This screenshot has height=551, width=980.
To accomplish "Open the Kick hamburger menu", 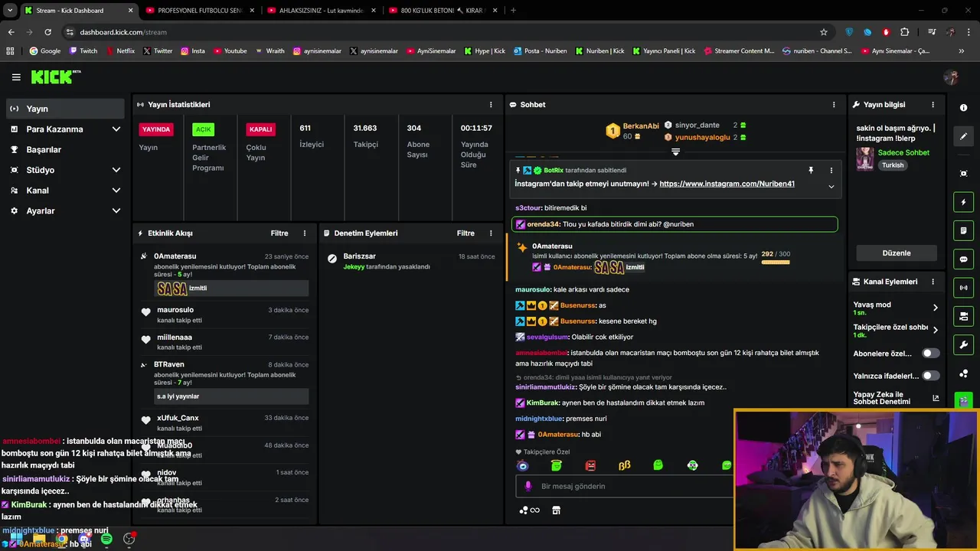I will (16, 77).
